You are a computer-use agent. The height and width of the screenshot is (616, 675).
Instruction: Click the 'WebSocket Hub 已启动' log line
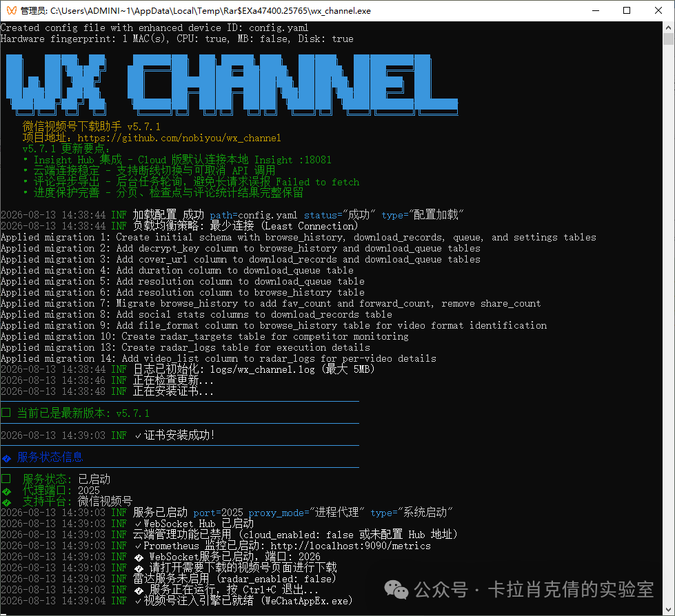point(127,524)
